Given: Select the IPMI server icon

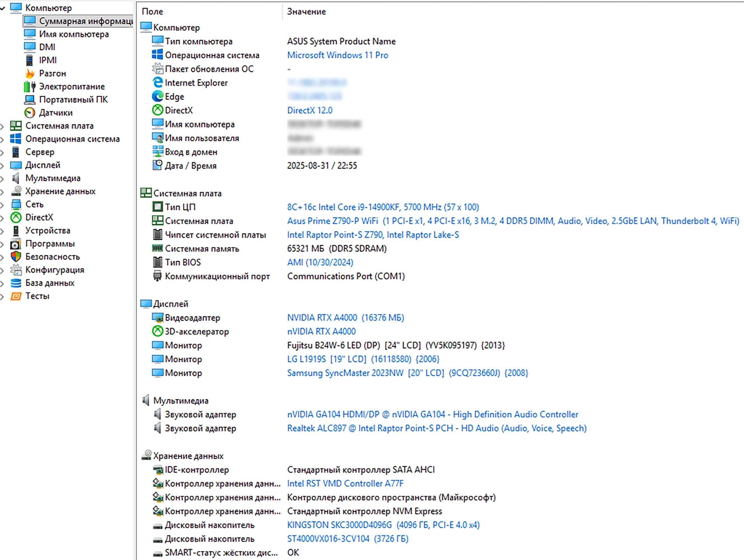Looking at the screenshot, I should coord(30,60).
